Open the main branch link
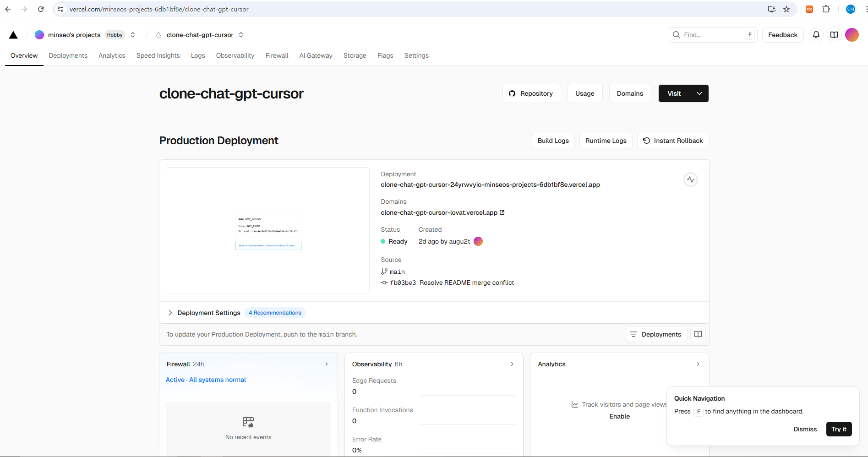 (x=397, y=272)
